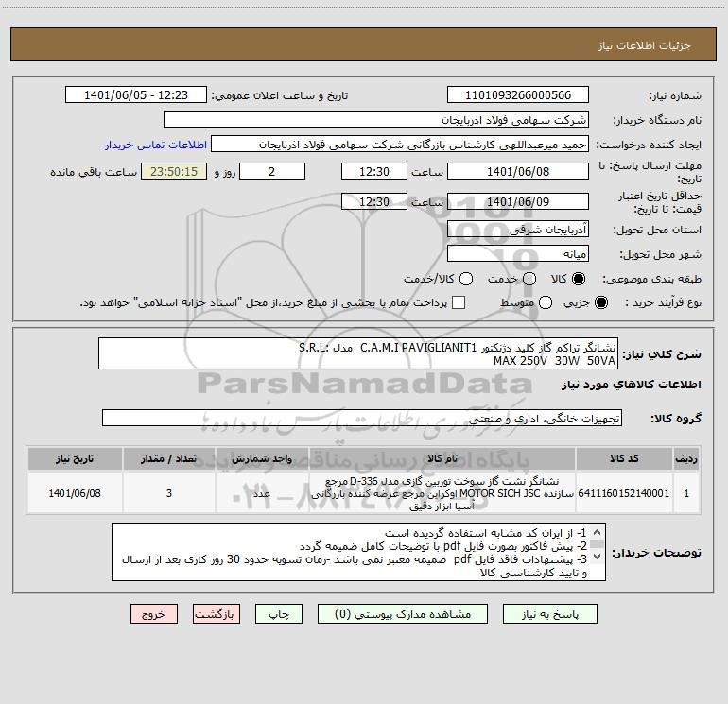This screenshot has height=704, width=728.
Task: Select the کالا radio button
Action: tap(579, 279)
